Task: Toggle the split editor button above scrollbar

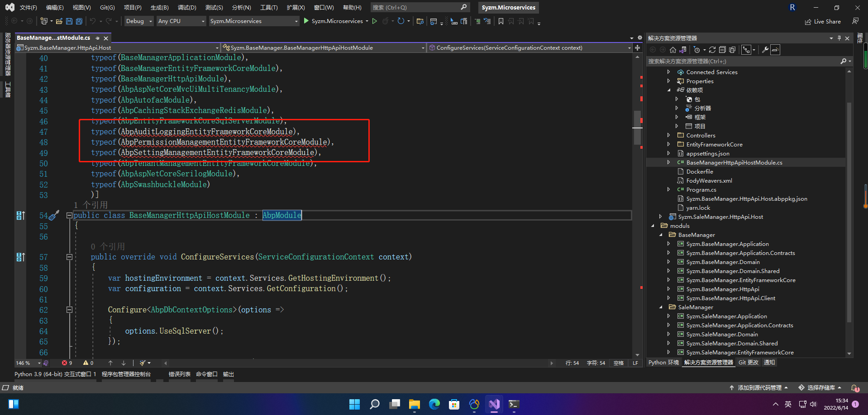Action: [x=637, y=47]
